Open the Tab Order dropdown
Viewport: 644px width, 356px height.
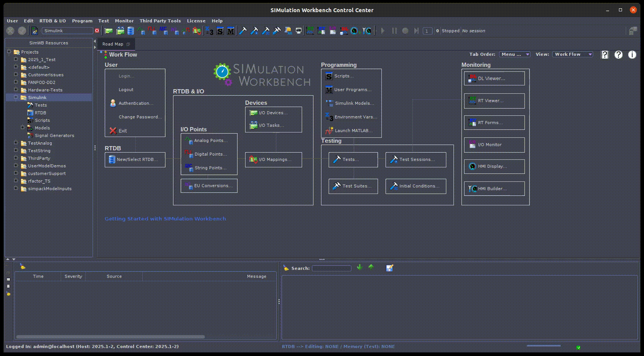click(x=515, y=54)
